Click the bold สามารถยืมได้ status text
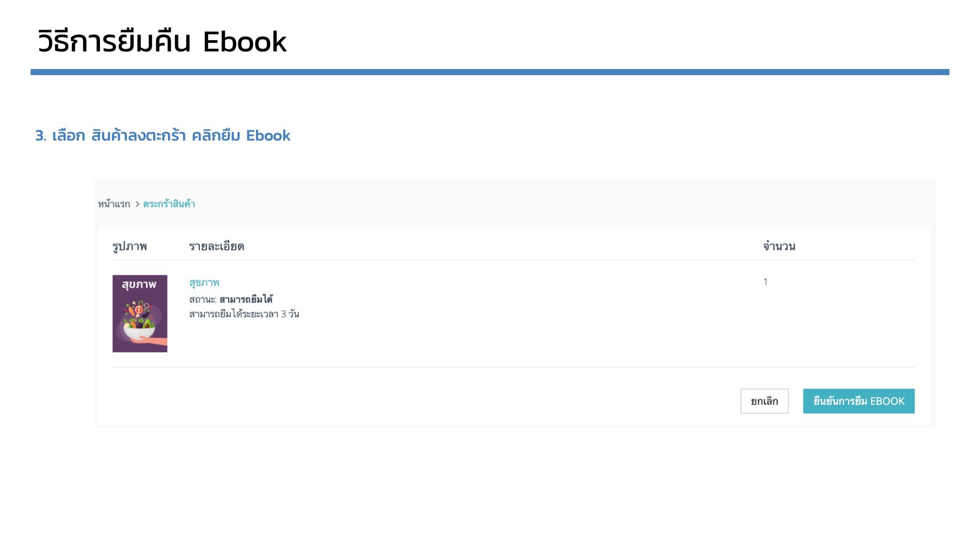This screenshot has width=980, height=551. point(246,299)
